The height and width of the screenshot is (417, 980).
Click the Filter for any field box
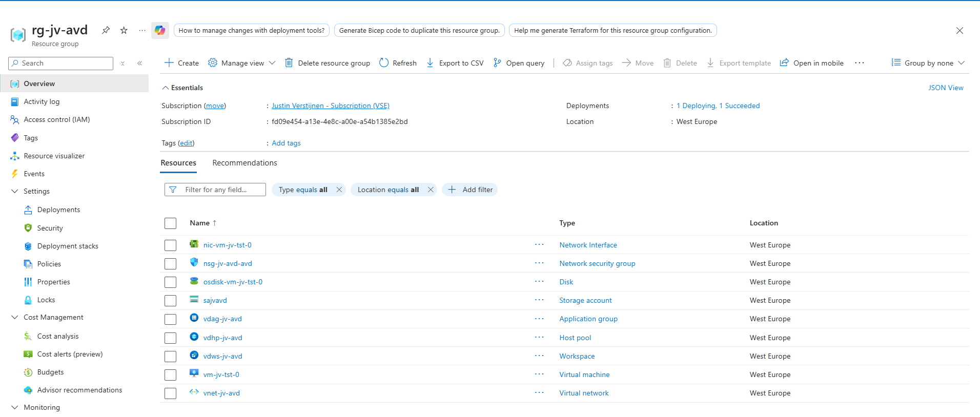tap(215, 190)
